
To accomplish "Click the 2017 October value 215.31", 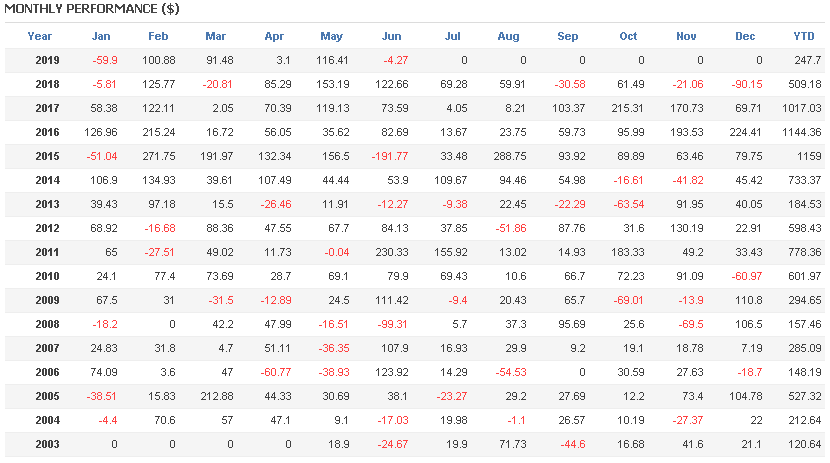I will [627, 108].
